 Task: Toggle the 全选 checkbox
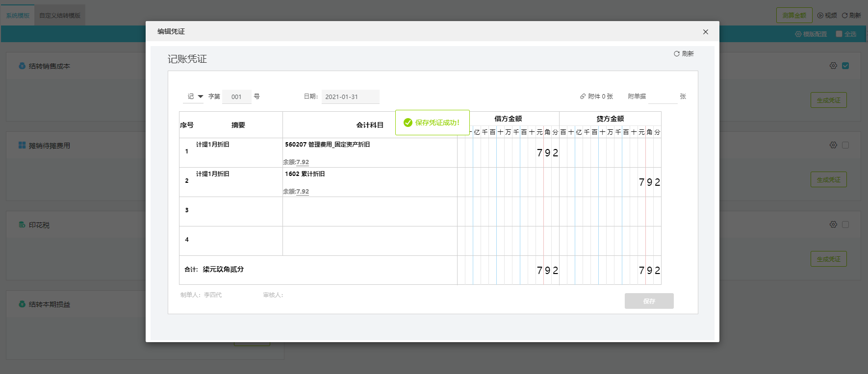[x=839, y=34]
